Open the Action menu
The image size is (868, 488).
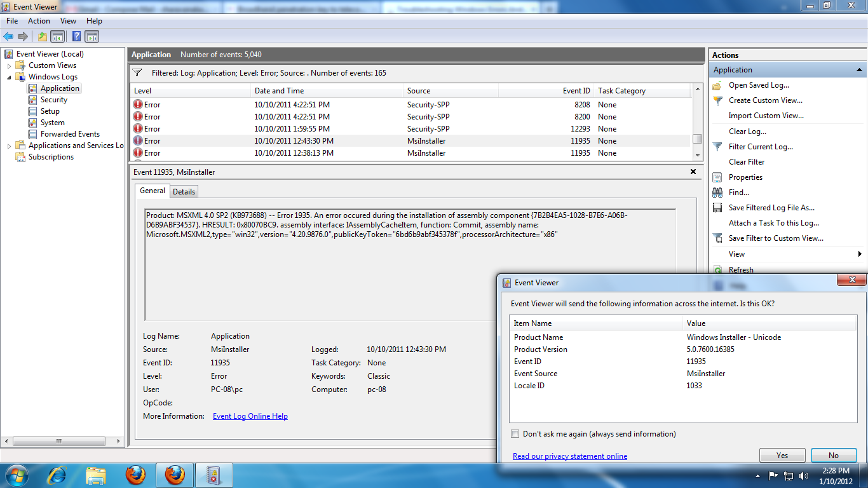click(39, 21)
